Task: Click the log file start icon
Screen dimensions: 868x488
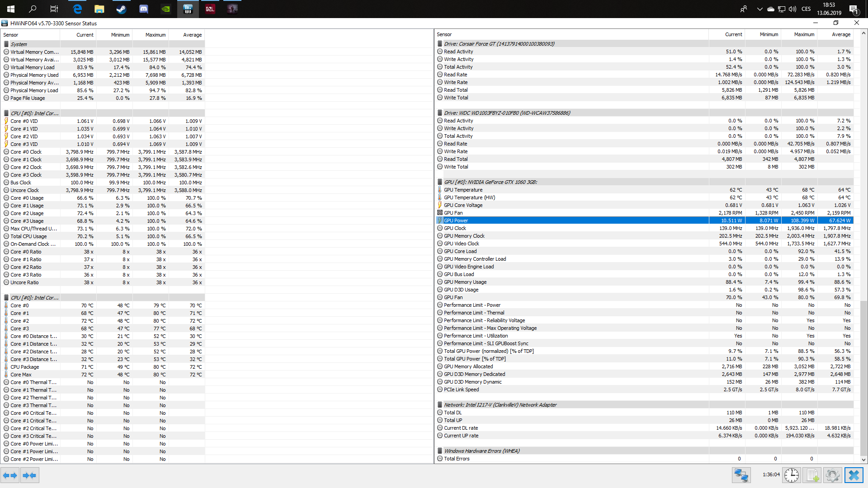Action: click(812, 475)
